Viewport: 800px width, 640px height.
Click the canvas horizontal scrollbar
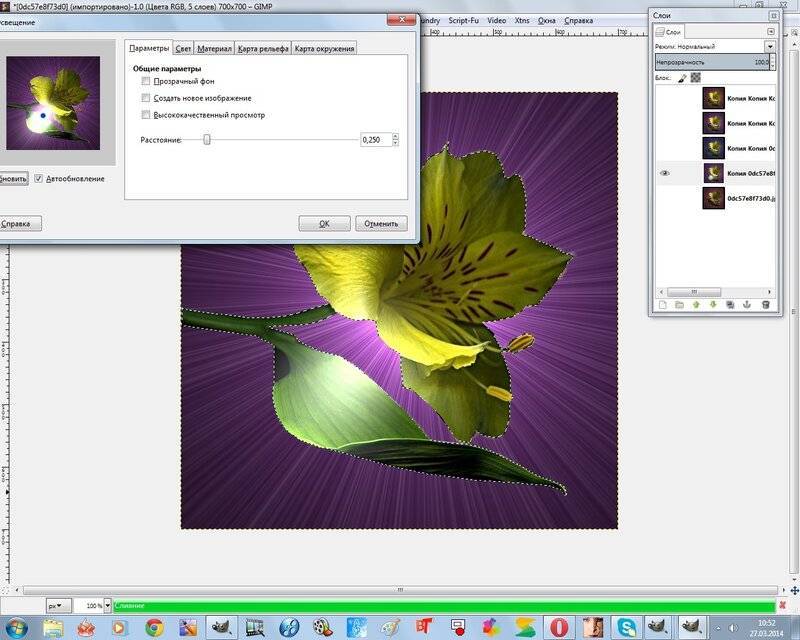(x=400, y=590)
